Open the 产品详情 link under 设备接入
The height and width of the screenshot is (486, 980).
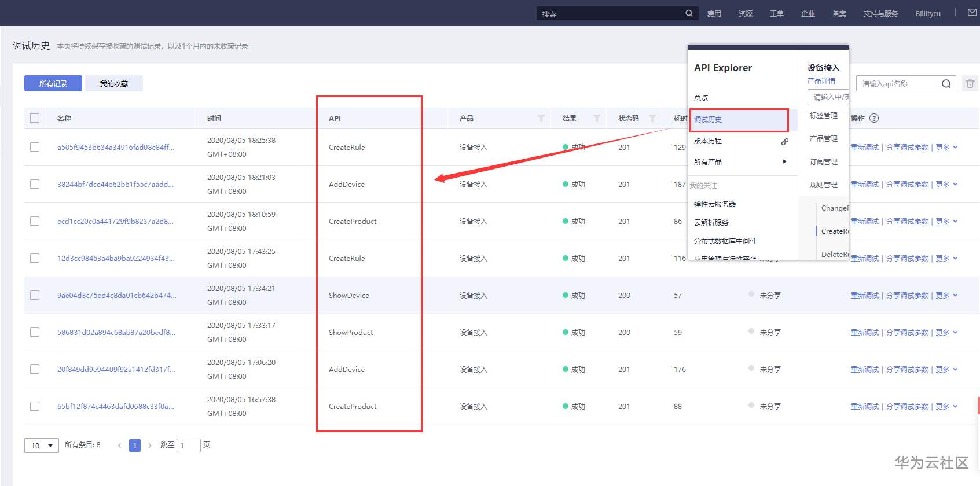coord(821,81)
